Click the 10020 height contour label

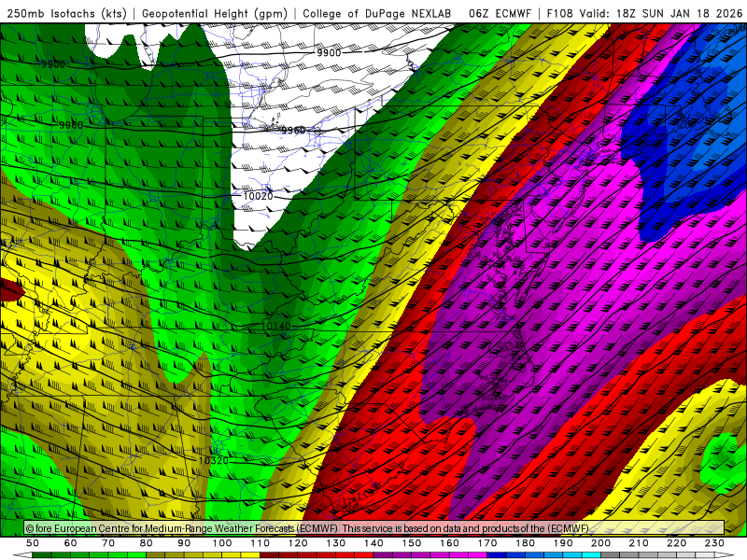pos(258,196)
